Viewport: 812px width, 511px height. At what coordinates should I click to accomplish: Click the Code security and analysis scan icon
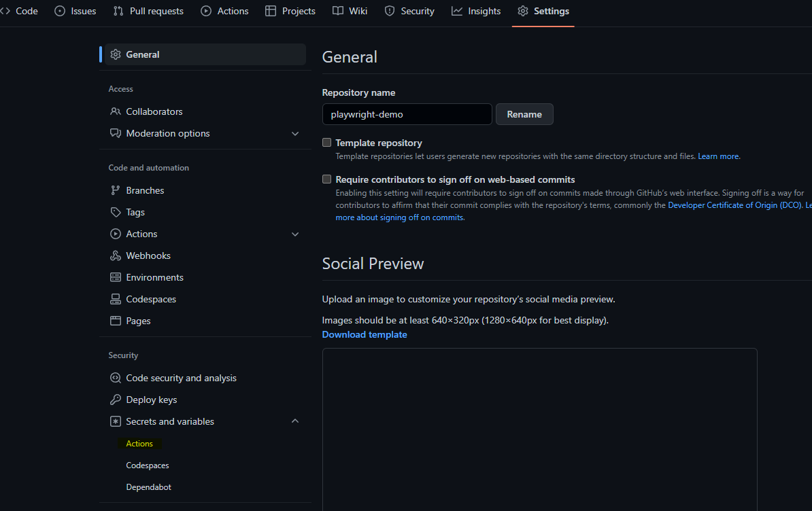[116, 378]
